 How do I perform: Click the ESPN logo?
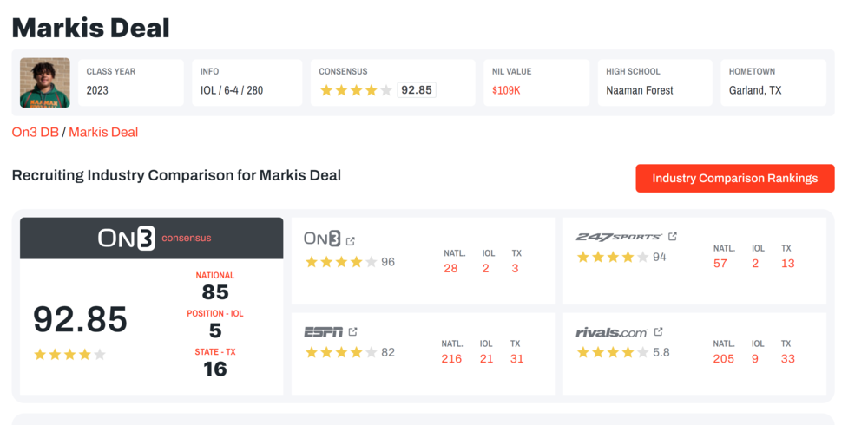click(323, 332)
